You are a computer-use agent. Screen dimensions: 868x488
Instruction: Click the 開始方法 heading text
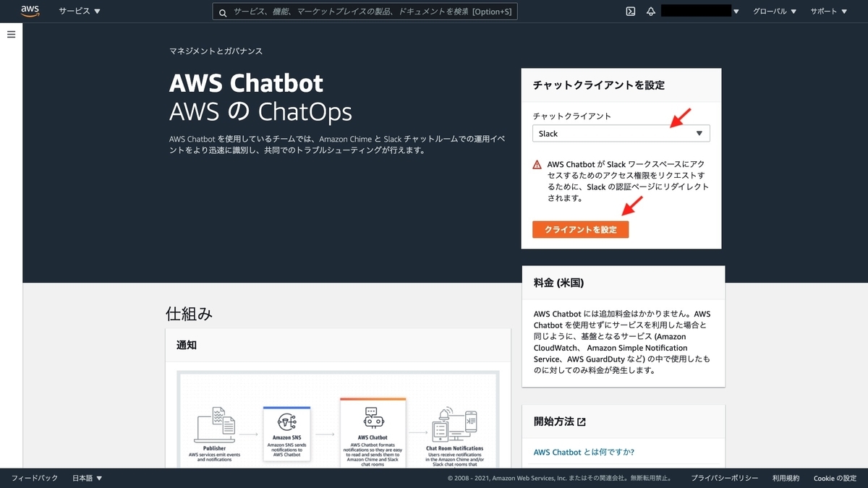point(553,421)
